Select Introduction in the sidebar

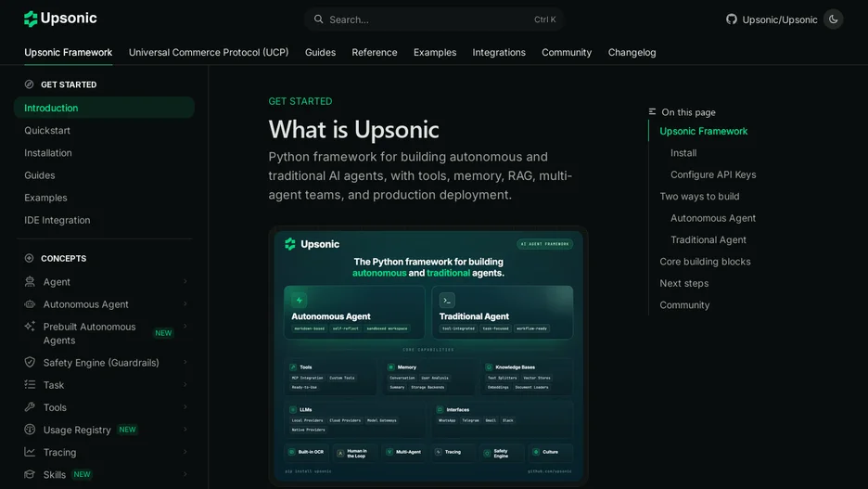104,108
